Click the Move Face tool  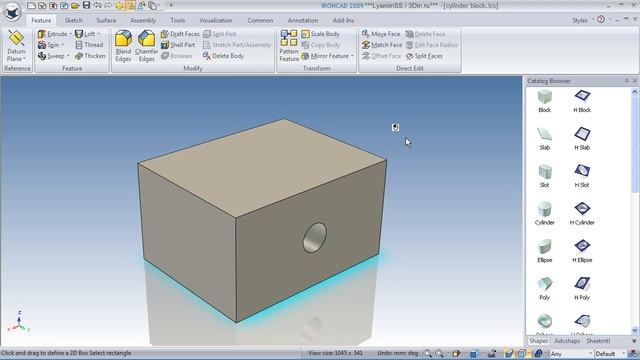pyautogui.click(x=381, y=34)
